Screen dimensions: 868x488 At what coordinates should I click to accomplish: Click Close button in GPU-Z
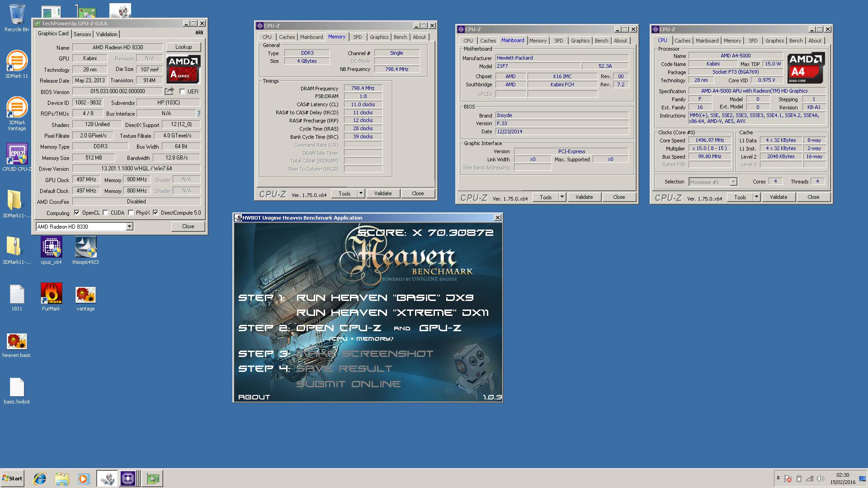[188, 226]
